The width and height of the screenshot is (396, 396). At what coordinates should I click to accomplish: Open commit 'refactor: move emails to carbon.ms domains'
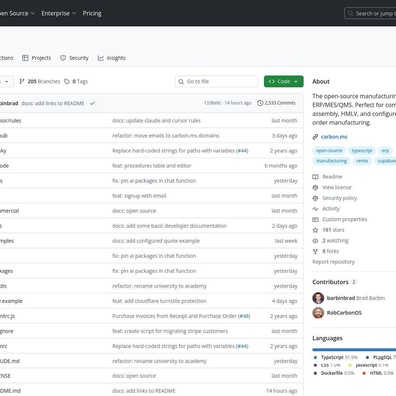click(x=165, y=136)
